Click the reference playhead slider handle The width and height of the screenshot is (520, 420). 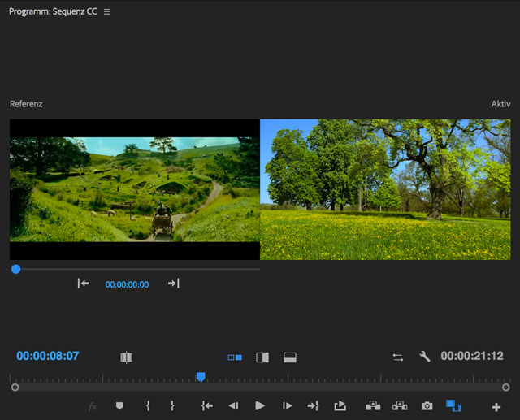15,269
